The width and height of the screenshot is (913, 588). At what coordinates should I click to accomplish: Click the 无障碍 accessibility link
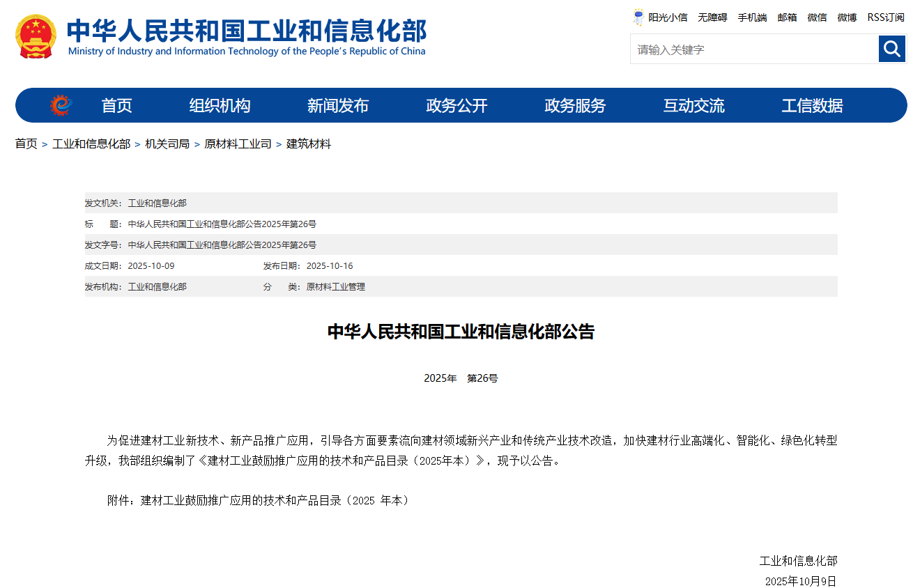pos(712,17)
